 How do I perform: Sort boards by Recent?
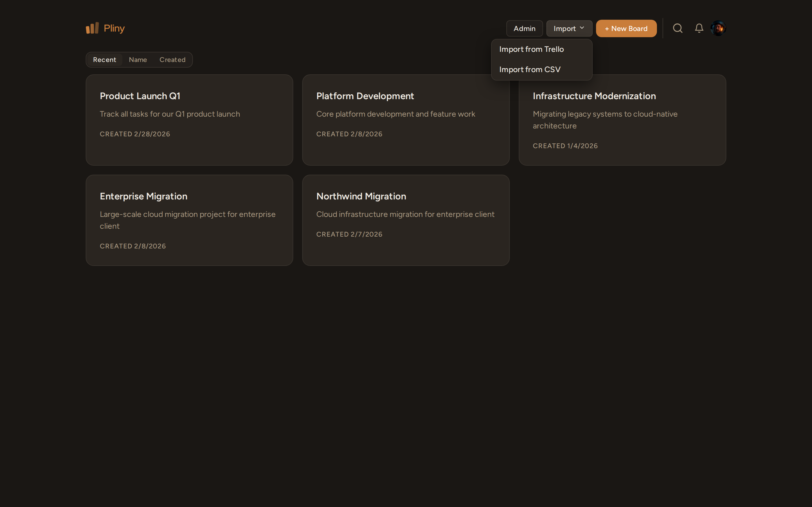[x=104, y=60]
